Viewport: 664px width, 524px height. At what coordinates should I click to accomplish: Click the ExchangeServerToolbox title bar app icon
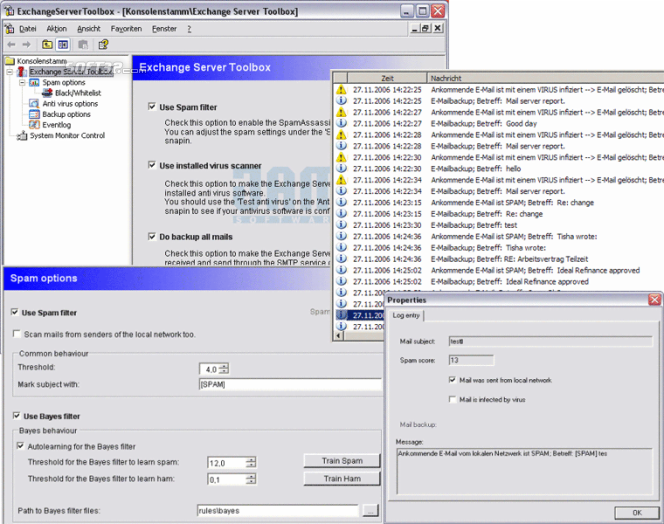tap(9, 11)
